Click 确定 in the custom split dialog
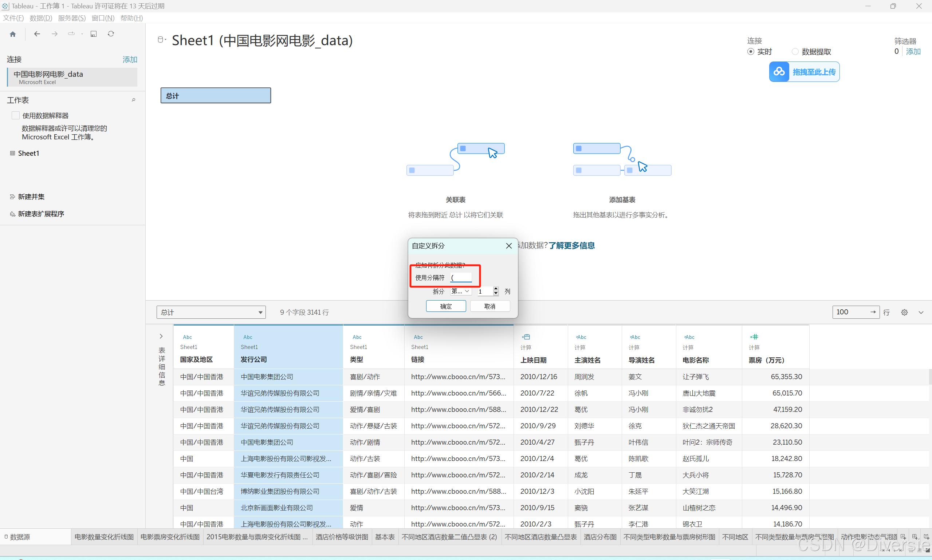 446,306
